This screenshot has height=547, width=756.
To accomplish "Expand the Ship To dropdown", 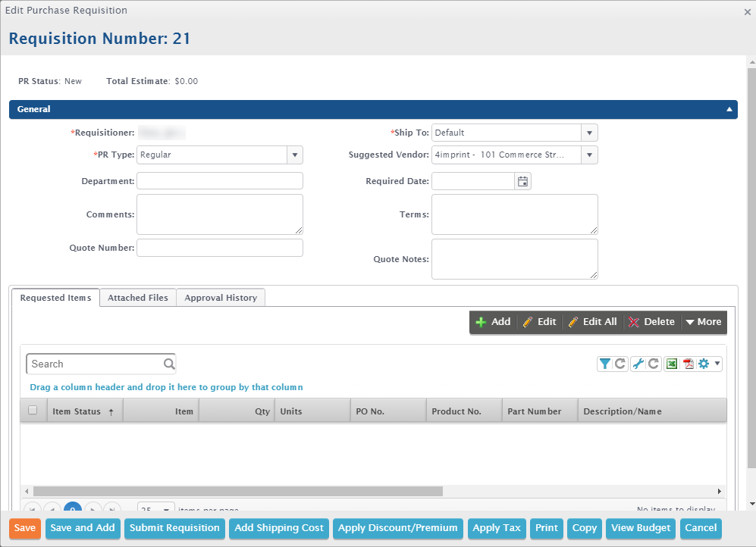I will coord(589,133).
